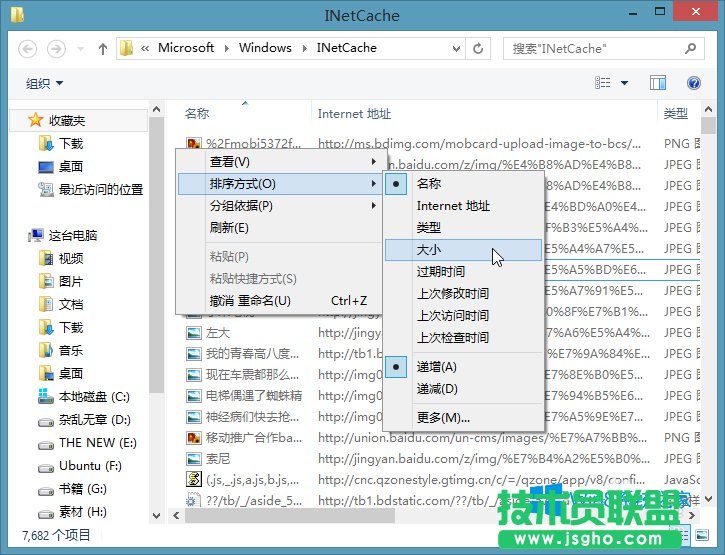Click navigation pane scroll-down arrow
Viewport: 725px width, 555px height.
[156, 515]
